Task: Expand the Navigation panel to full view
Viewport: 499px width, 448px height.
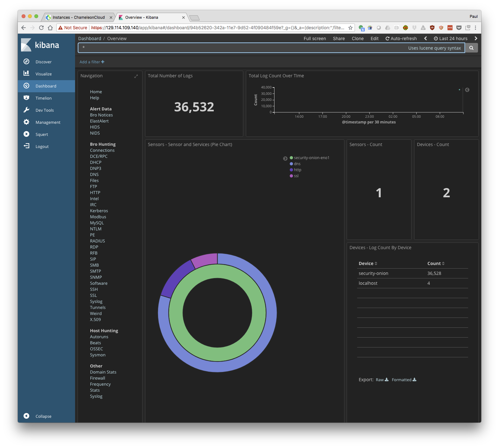Action: point(136,76)
